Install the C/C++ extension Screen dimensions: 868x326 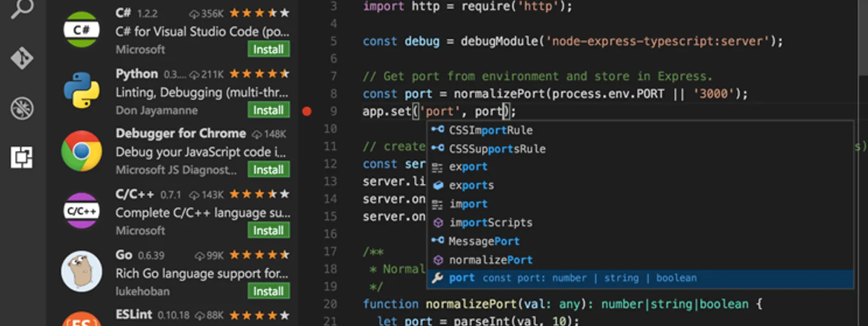click(x=269, y=230)
